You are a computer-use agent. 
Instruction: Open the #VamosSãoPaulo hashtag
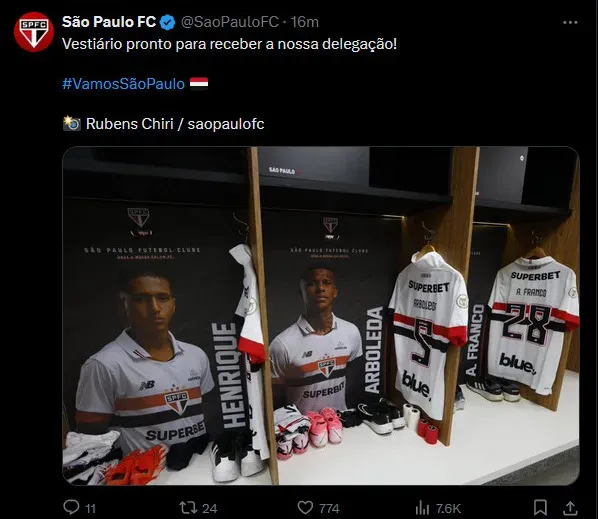124,84
